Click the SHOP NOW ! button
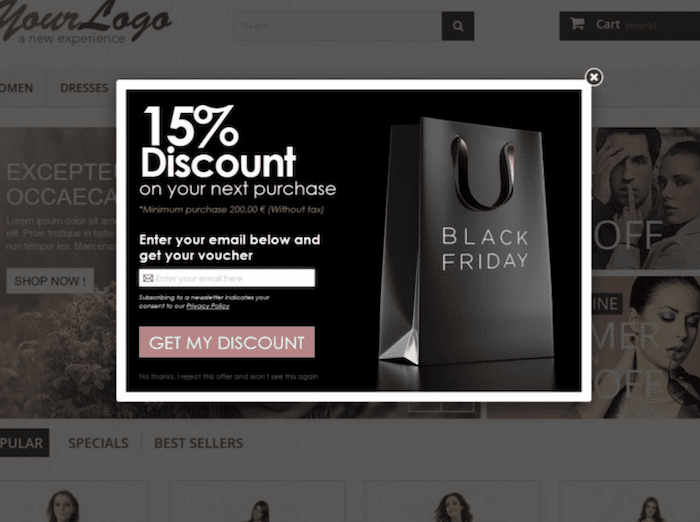 (x=50, y=281)
